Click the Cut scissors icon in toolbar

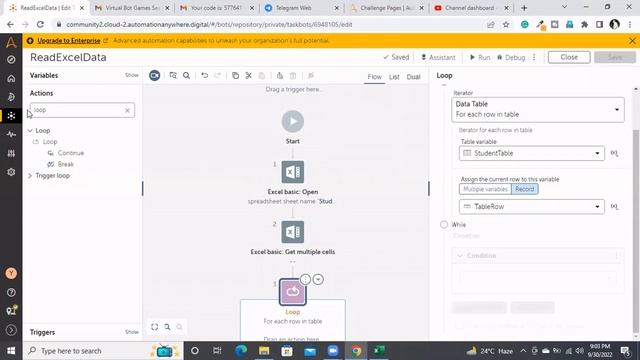249,76
